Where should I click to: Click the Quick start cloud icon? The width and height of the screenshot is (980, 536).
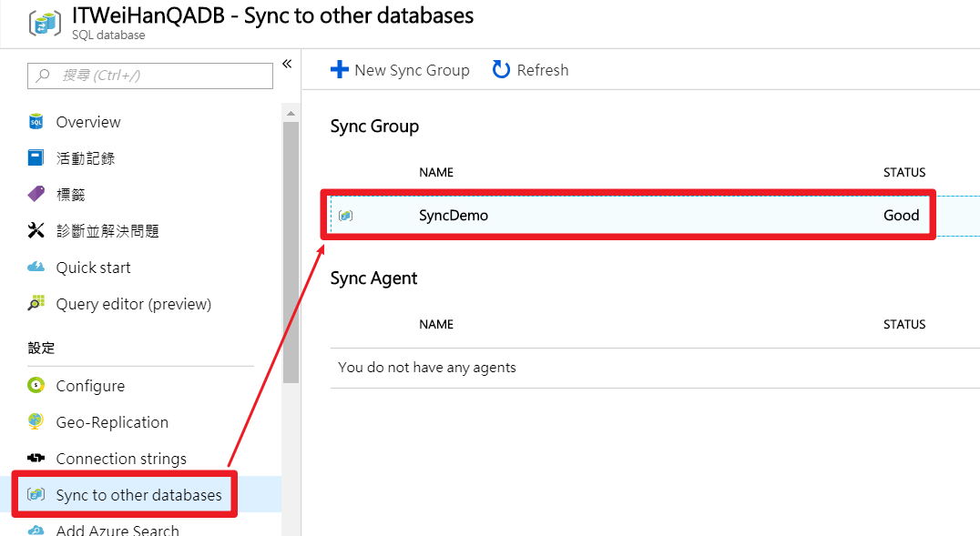[x=36, y=267]
